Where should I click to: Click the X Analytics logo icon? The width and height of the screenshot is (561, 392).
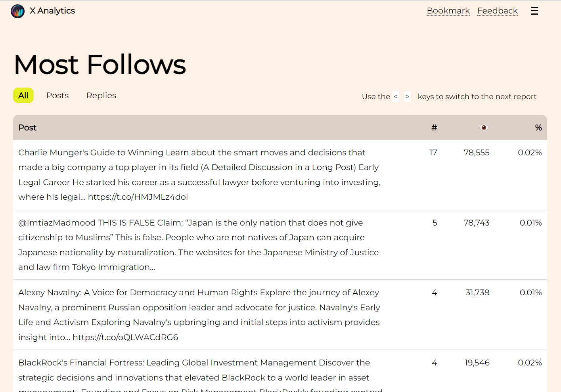(17, 11)
